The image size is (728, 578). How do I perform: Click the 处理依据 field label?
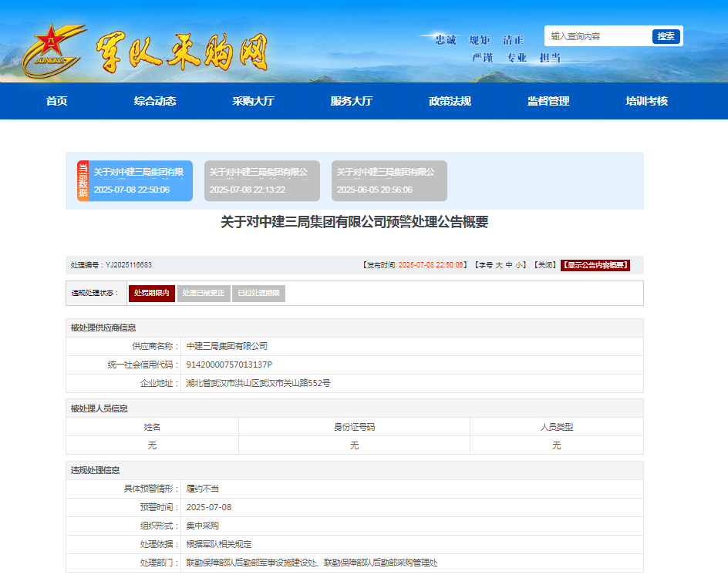click(160, 544)
